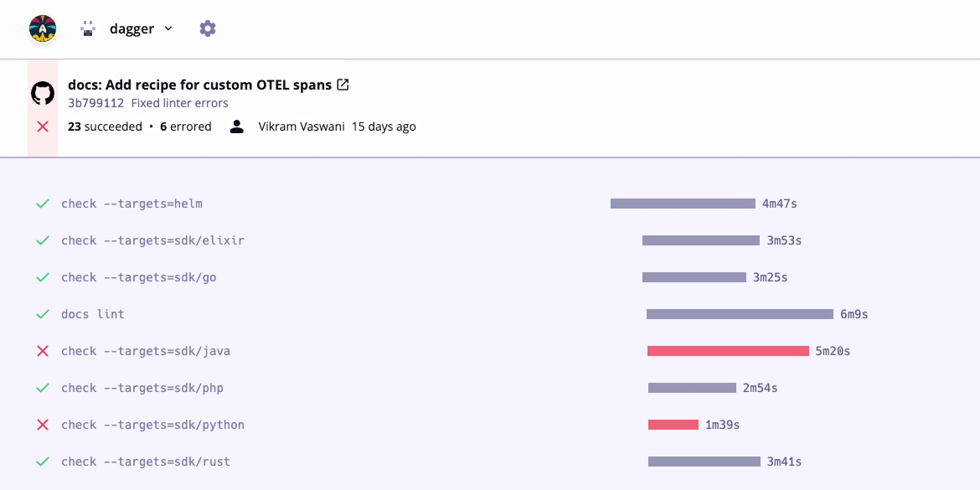The width and height of the screenshot is (980, 490).
Task: Expand the docs lint step
Action: pyautogui.click(x=93, y=314)
